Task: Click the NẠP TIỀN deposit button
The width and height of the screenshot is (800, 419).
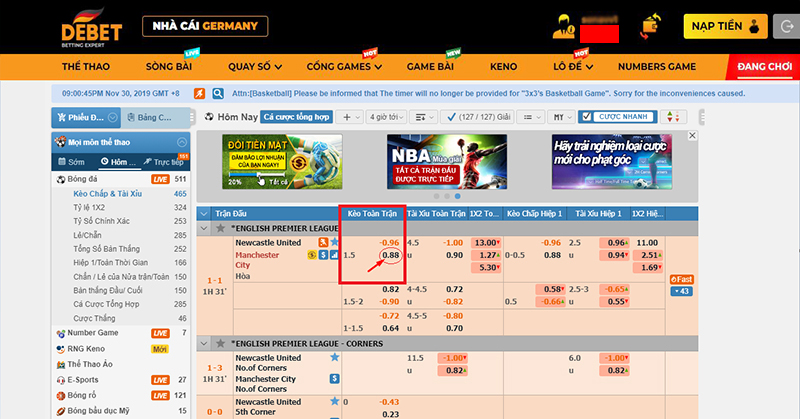Action: coord(725,26)
